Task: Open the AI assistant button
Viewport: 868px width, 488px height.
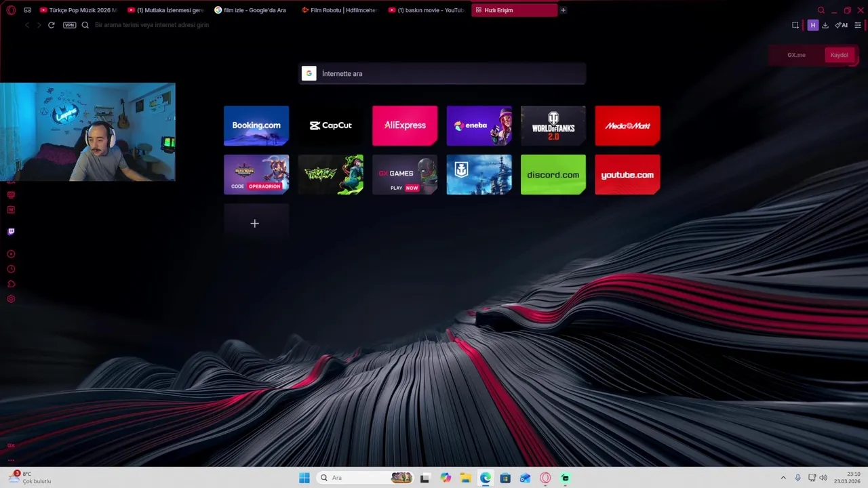Action: (x=842, y=25)
